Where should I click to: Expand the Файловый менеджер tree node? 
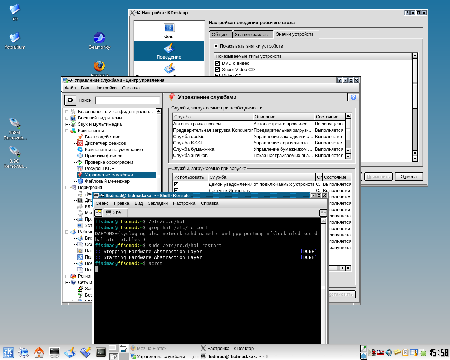75,181
